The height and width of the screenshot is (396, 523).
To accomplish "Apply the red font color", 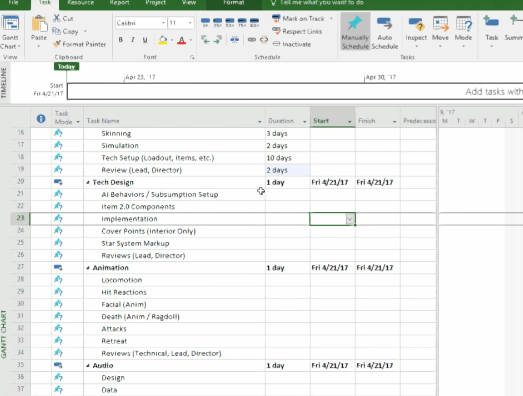I will [181, 40].
